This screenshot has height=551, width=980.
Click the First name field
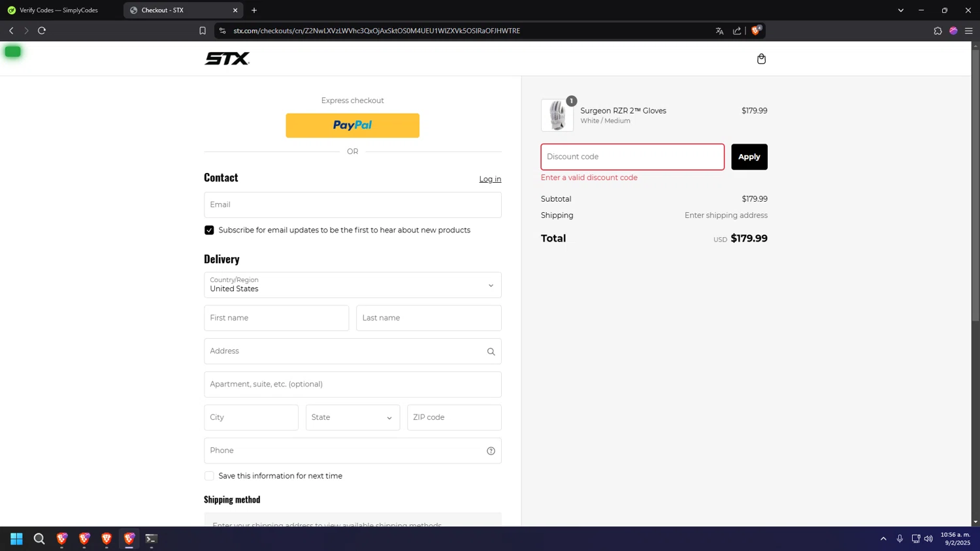point(276,318)
